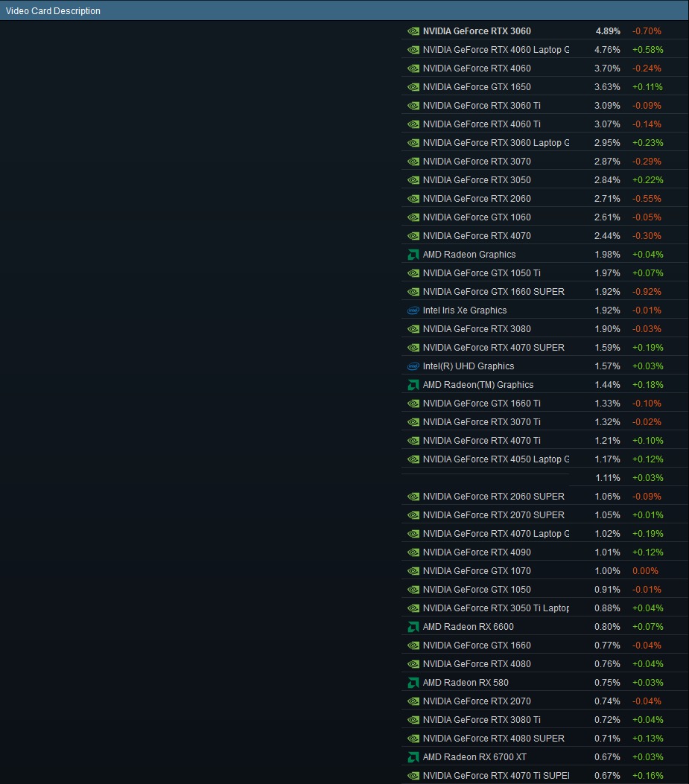Click the -0.55% change for RTX 2060
Screen dimensions: 689x784
647,199
